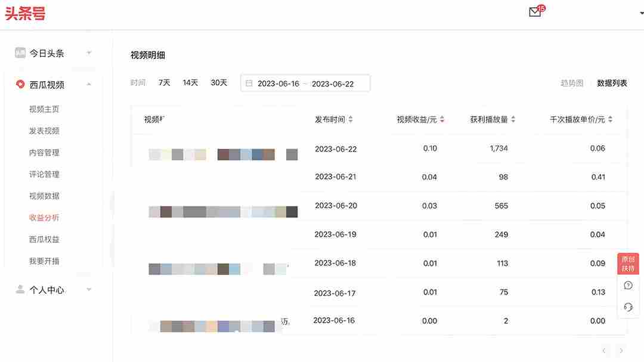Go to next page arrow

(x=621, y=351)
